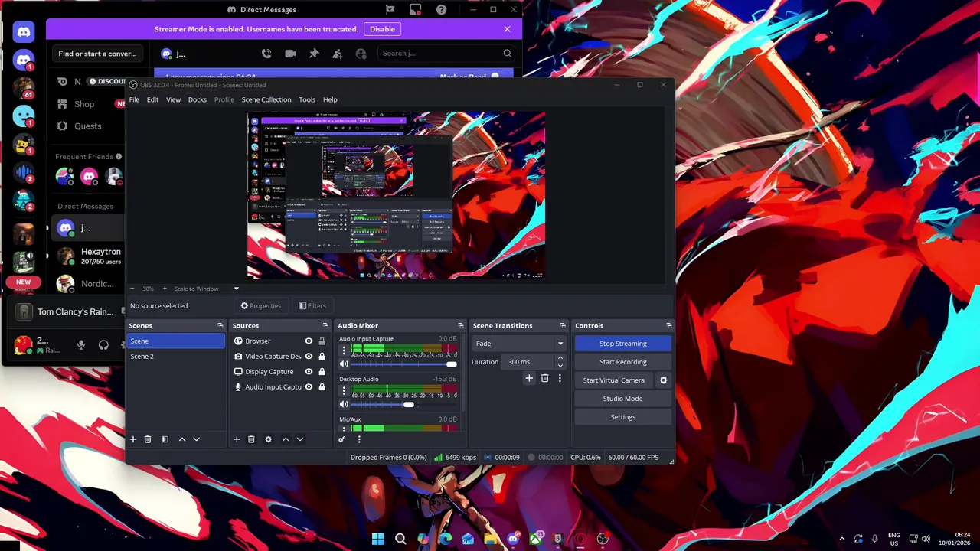
Task: Toggle lock on Browser source
Action: 322,341
